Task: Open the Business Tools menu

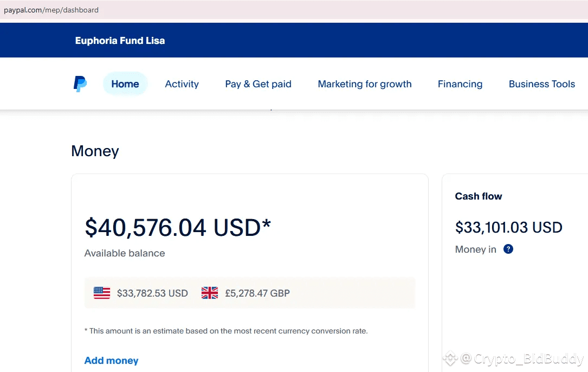Action: 542,84
